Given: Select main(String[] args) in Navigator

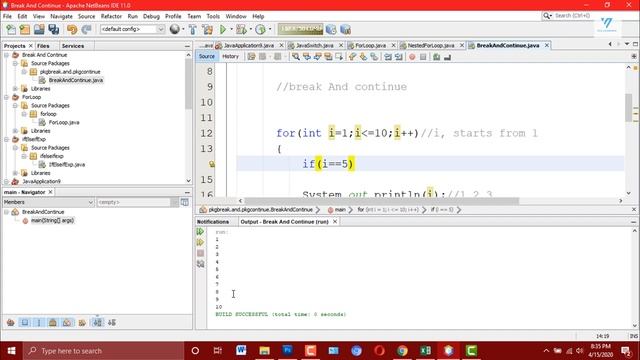Looking at the screenshot, I should click(x=52, y=220).
